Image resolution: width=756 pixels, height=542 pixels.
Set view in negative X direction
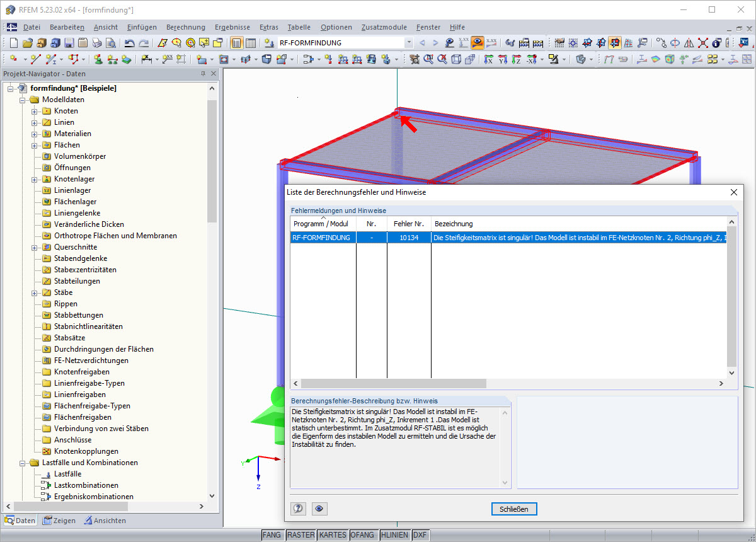pos(532,59)
